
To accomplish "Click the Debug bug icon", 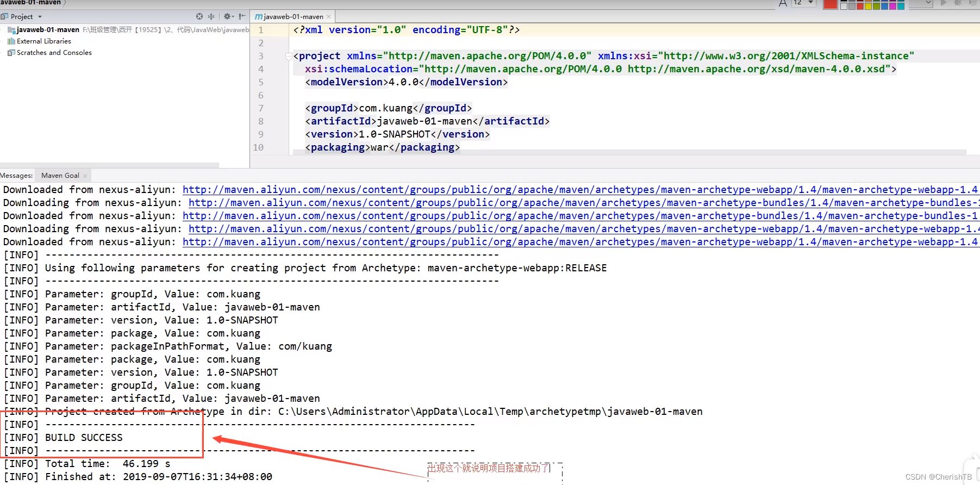I will point(958,3).
